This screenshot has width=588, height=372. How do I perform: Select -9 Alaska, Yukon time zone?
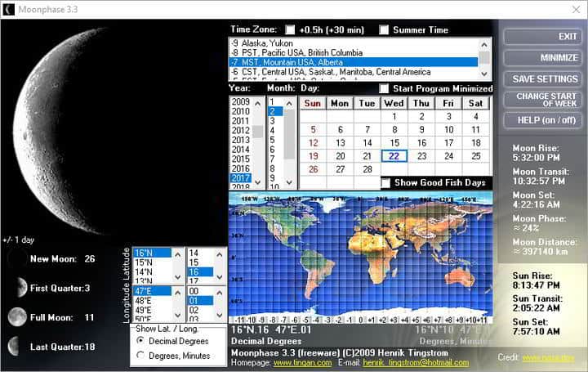pos(354,43)
